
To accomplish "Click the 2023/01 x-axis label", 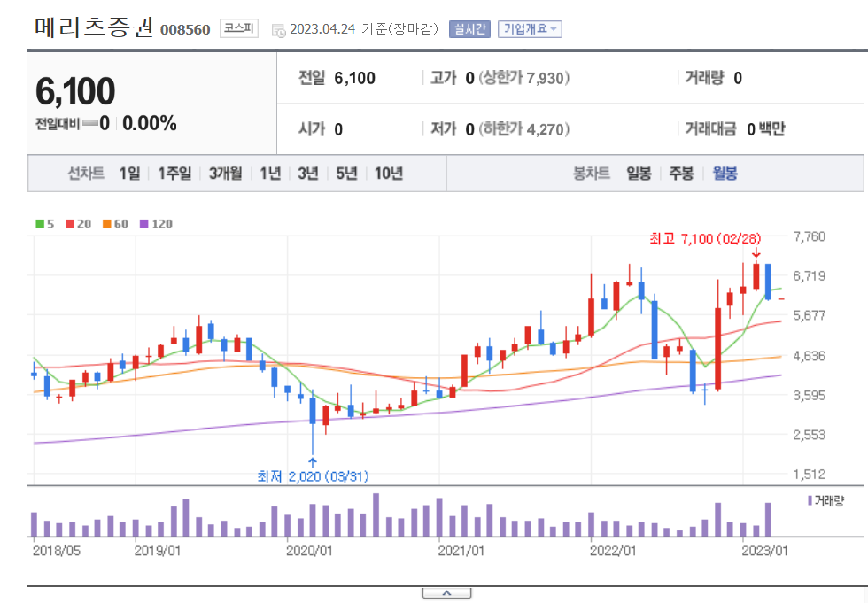I will (764, 551).
